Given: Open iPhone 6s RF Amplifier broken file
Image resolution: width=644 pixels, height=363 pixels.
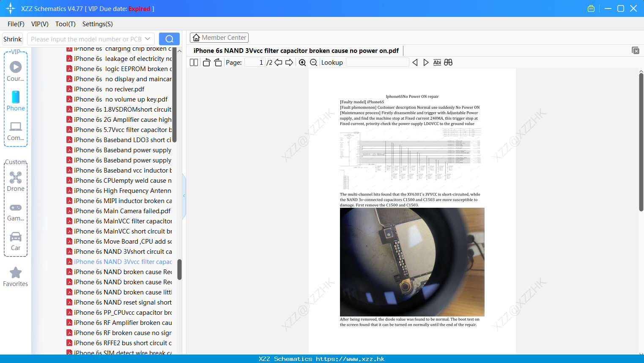Looking at the screenshot, I should pos(119,323).
